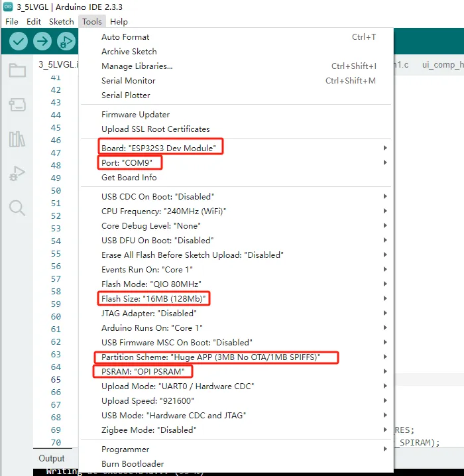Expand the Board "ESP32S3 Dev Module" submenu
Image resolution: width=464 pixels, height=476 pixels.
(x=236, y=148)
